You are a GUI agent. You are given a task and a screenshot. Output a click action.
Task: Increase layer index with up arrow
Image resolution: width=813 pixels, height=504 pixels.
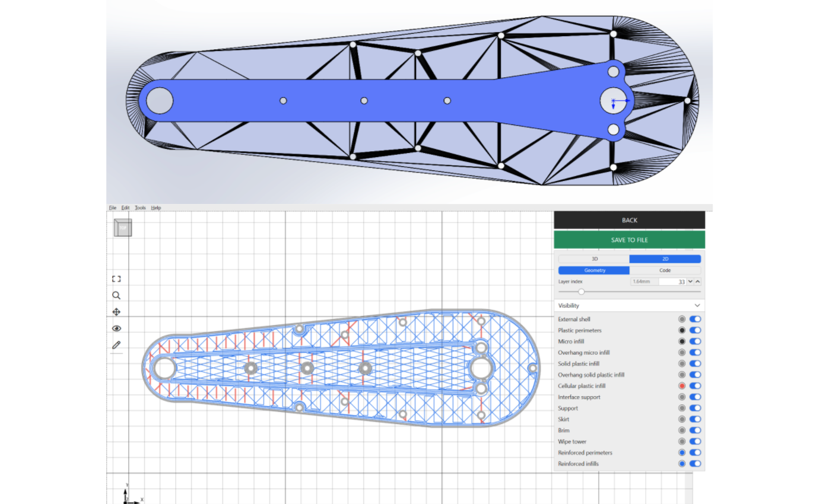697,282
